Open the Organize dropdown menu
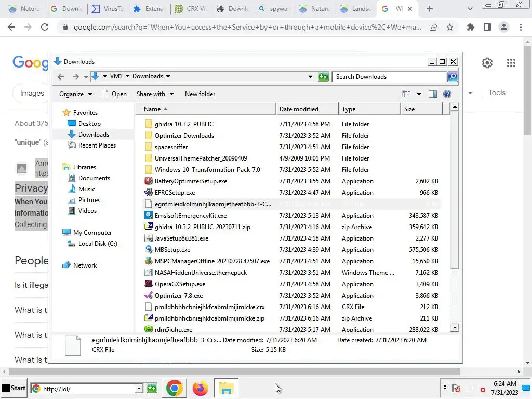532x399 pixels. tap(75, 94)
